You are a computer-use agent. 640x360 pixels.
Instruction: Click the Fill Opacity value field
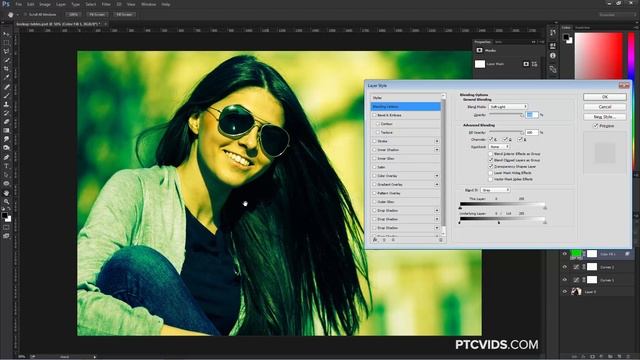[532, 133]
